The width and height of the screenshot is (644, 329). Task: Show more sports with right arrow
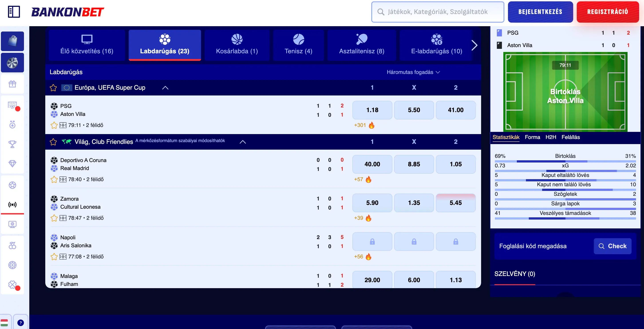click(474, 45)
